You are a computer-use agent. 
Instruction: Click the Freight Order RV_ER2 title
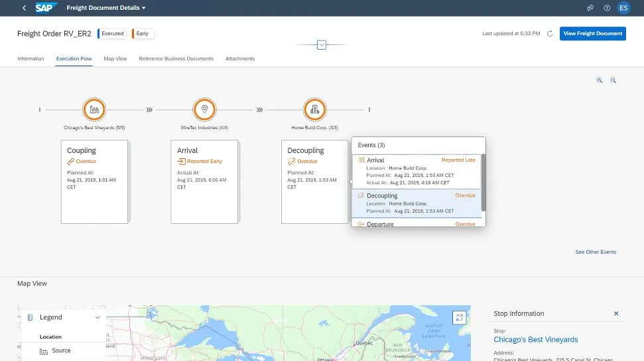(x=54, y=34)
